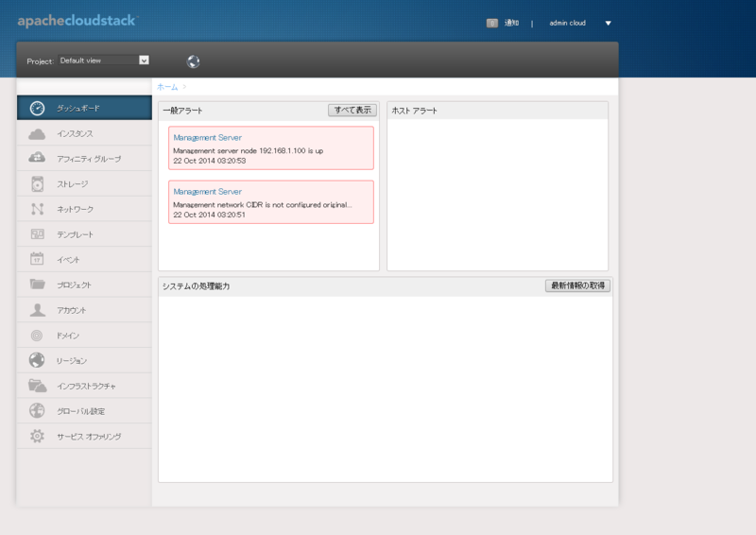Image resolution: width=756 pixels, height=535 pixels.
Task: Click the 通知 notifications link
Action: (x=511, y=23)
